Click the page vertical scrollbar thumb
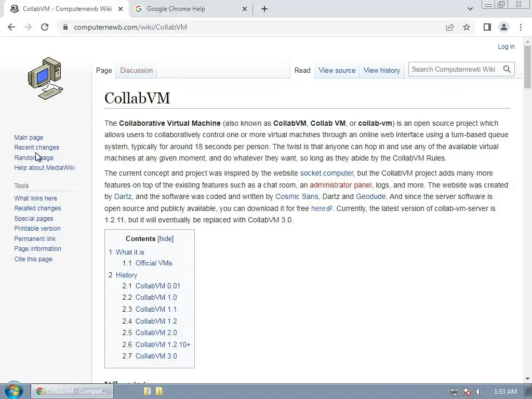 528,67
